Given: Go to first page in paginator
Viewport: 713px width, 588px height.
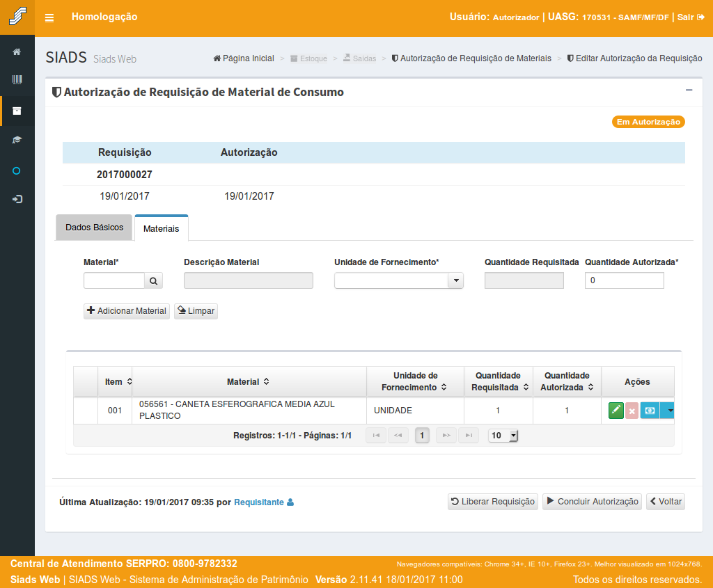Looking at the screenshot, I should point(376,436).
